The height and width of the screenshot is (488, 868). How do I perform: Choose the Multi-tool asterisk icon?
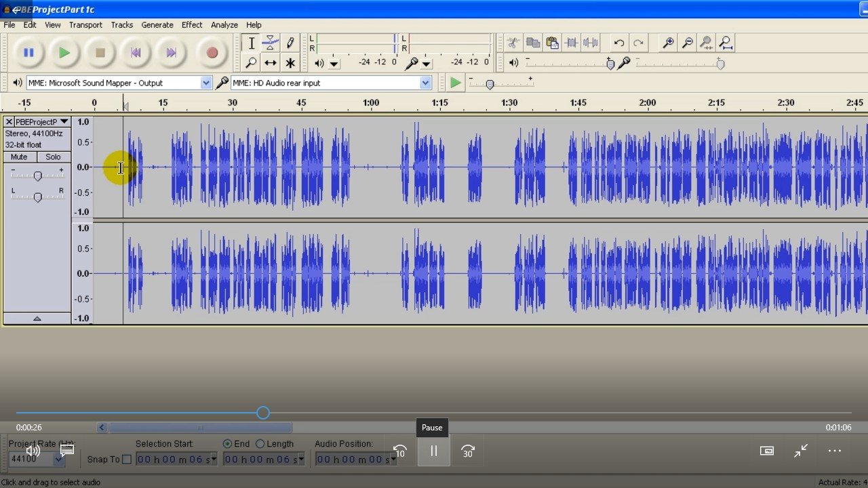click(x=290, y=63)
